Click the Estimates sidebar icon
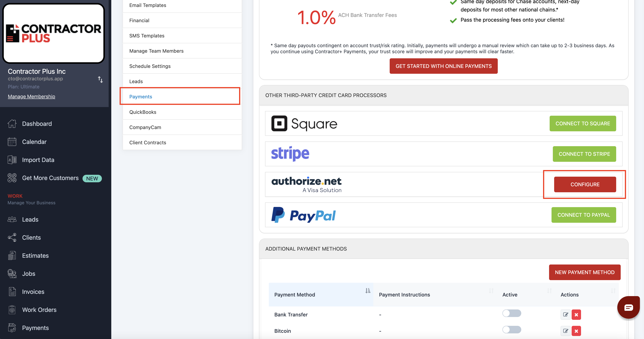This screenshot has width=644, height=339. point(12,255)
